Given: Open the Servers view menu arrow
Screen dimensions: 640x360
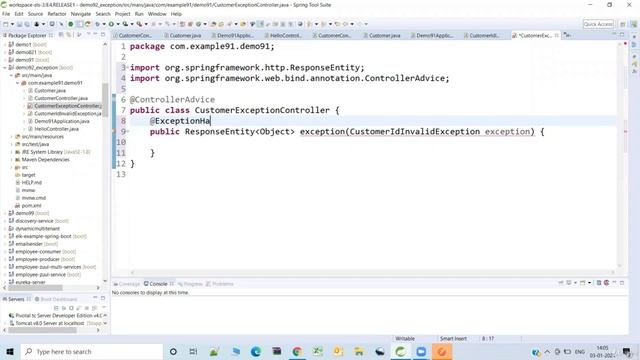Looking at the screenshot, I should point(104,308).
